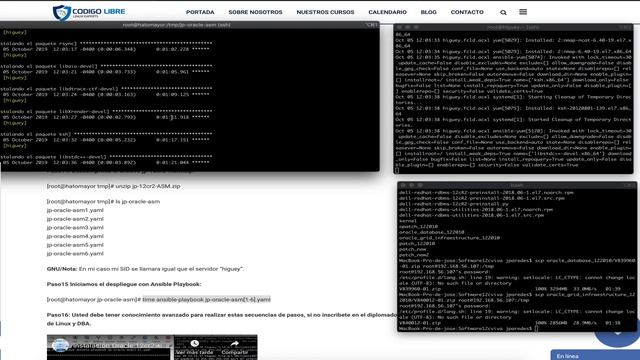Play the embedded installation video thumbnail
This screenshot has height=360, width=640.
coord(152,348)
